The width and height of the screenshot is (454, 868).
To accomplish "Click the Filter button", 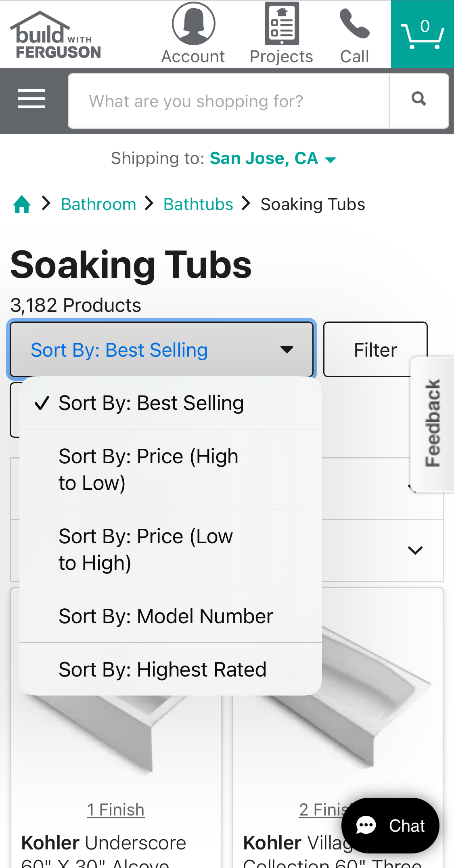I will pyautogui.click(x=375, y=349).
